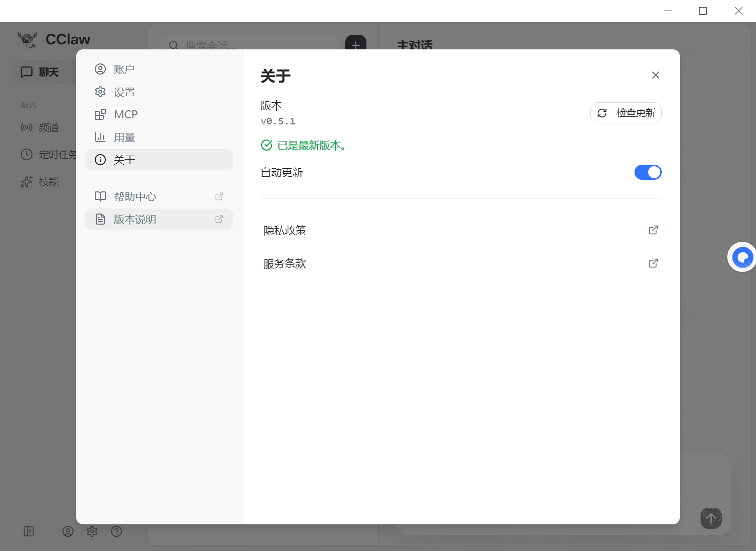Viewport: 756px width, 551px height.
Task: Click the help question mark icon bottom left
Action: coord(116,531)
